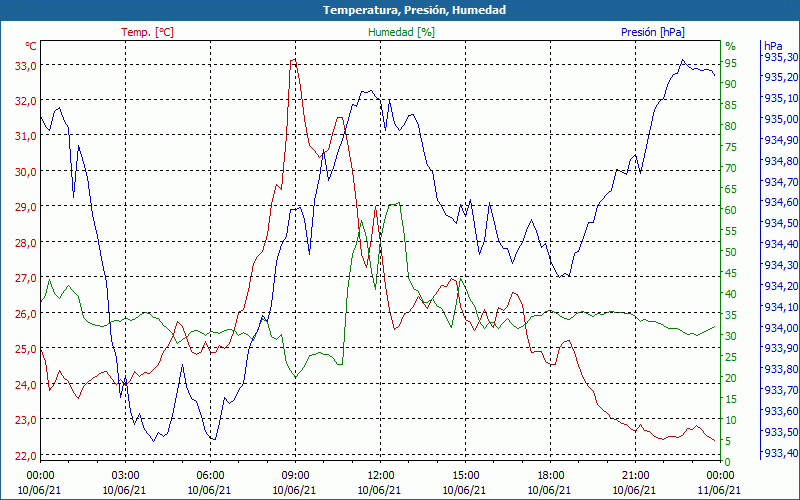The image size is (800, 500).
Task: Click the 10/06/21 date under 21:00
Action: [x=634, y=490]
